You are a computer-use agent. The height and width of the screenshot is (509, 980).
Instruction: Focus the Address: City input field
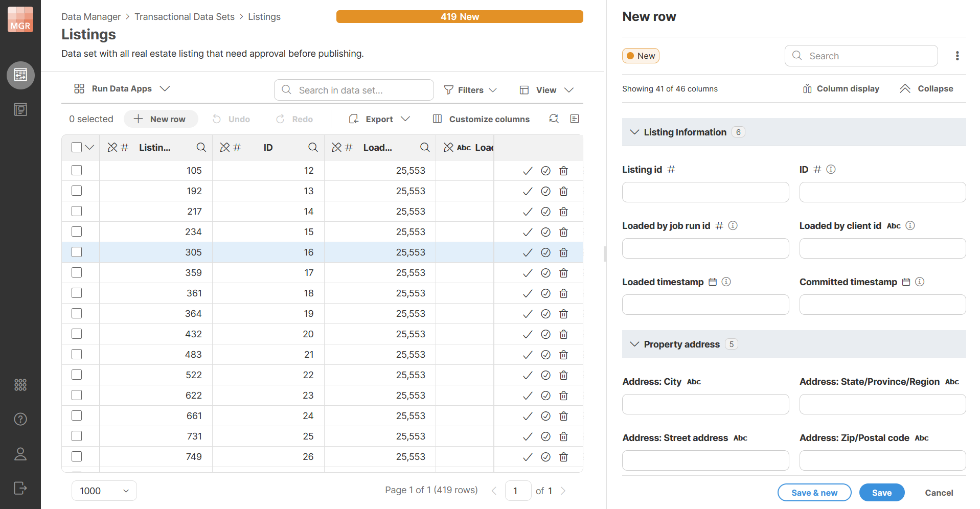[705, 404]
